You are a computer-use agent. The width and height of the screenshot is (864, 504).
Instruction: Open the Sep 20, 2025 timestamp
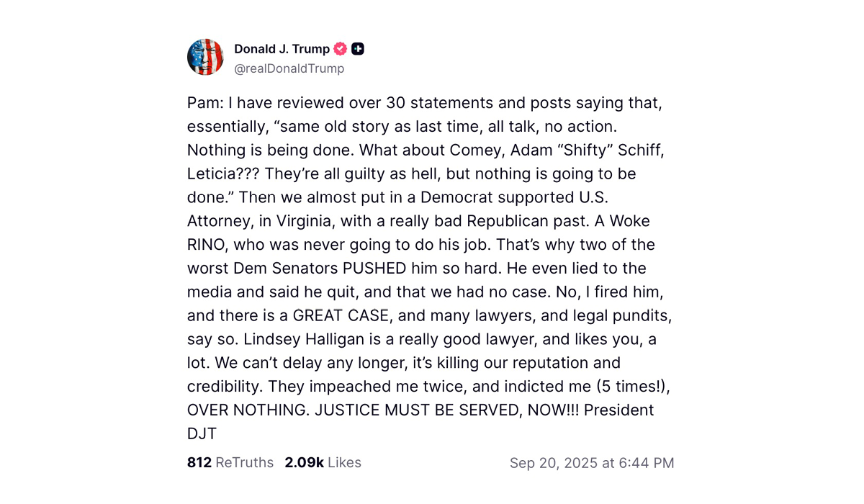561,463
